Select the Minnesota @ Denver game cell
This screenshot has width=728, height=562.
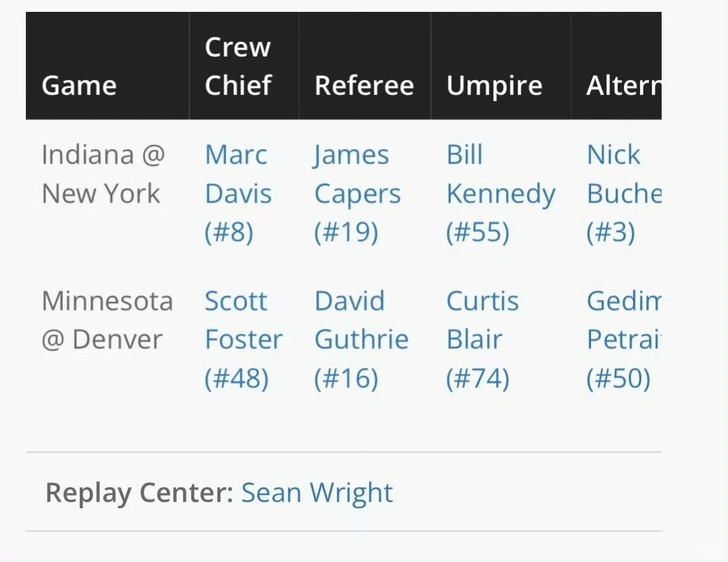[x=107, y=320]
